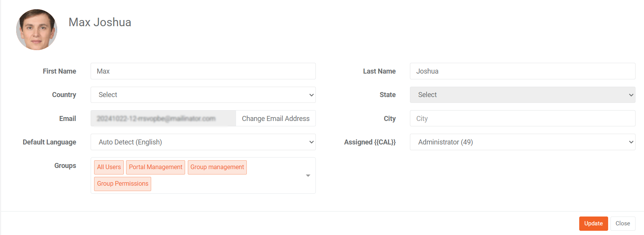The width and height of the screenshot is (644, 235).
Task: Expand the Groups selector arrow
Action: [x=308, y=176]
